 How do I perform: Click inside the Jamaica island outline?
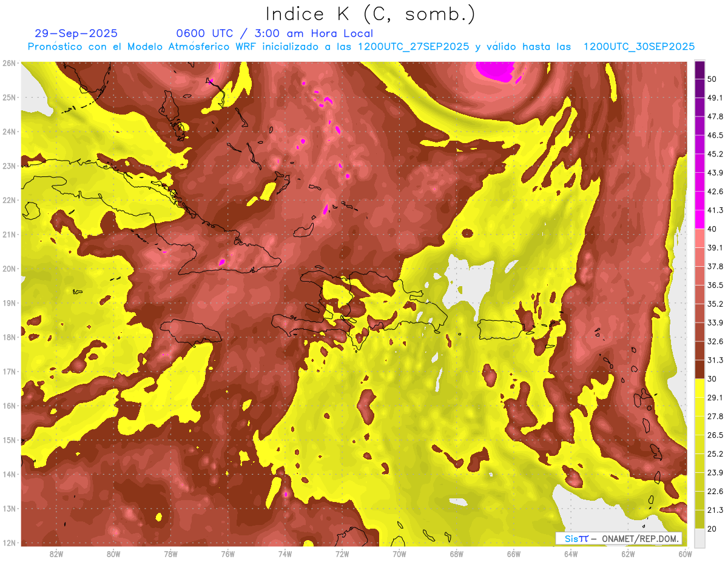(x=190, y=332)
